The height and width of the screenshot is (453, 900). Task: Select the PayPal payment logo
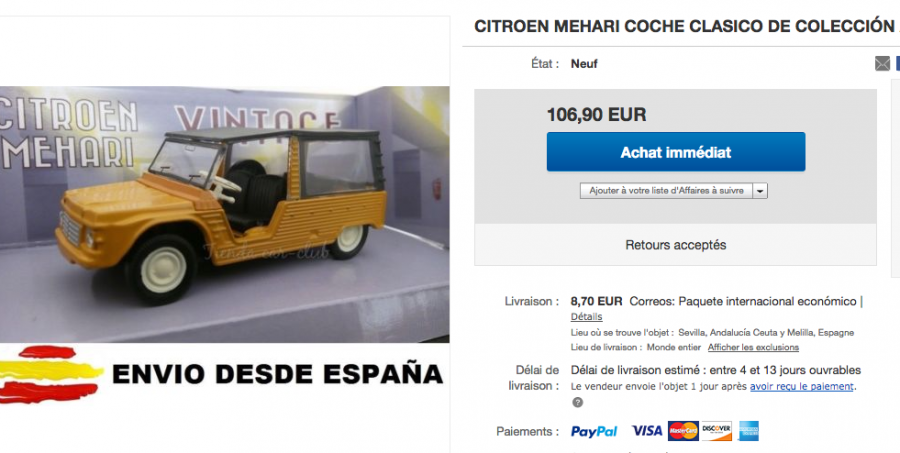[593, 431]
